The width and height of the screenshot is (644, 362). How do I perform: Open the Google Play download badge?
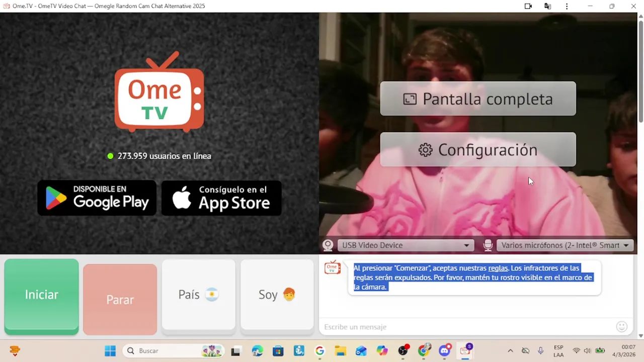pos(97,198)
